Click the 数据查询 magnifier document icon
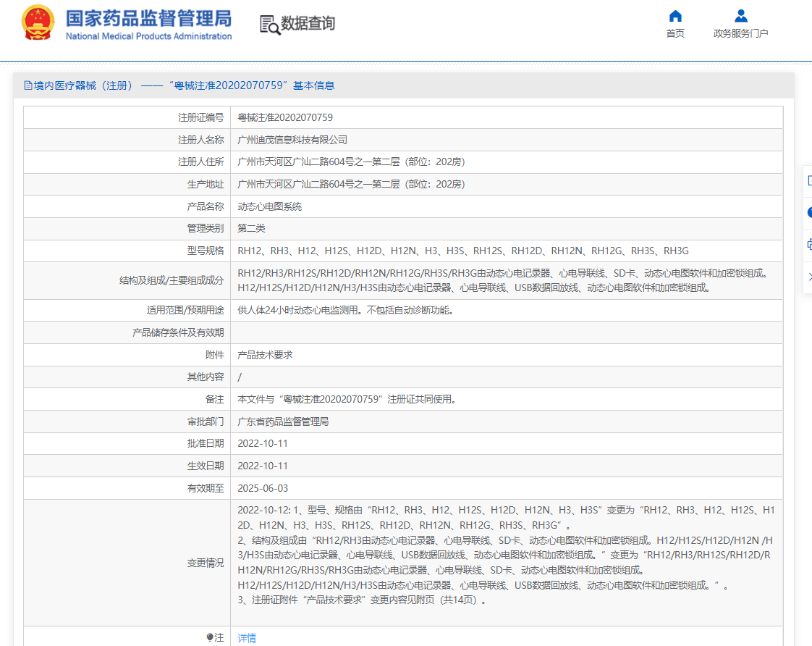This screenshot has width=812, height=646. pos(268,24)
